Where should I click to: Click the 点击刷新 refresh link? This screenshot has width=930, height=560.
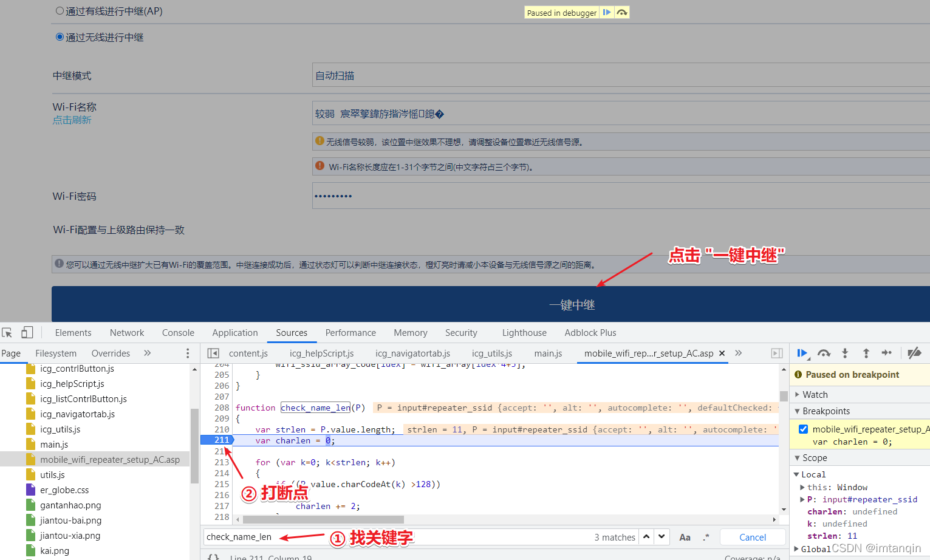click(x=72, y=120)
